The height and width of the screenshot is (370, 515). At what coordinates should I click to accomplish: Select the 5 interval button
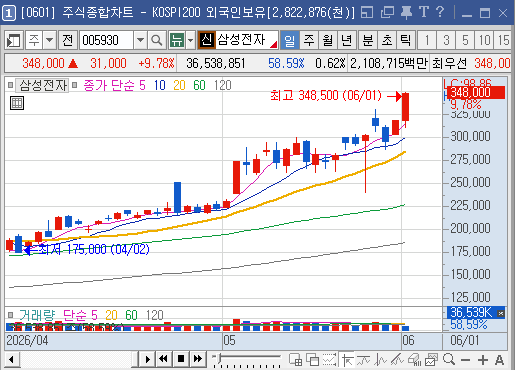click(x=465, y=40)
